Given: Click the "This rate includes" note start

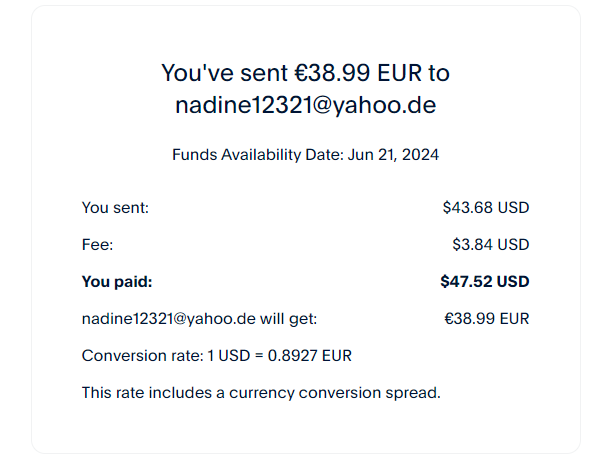Looking at the screenshot, I should click(x=140, y=393).
